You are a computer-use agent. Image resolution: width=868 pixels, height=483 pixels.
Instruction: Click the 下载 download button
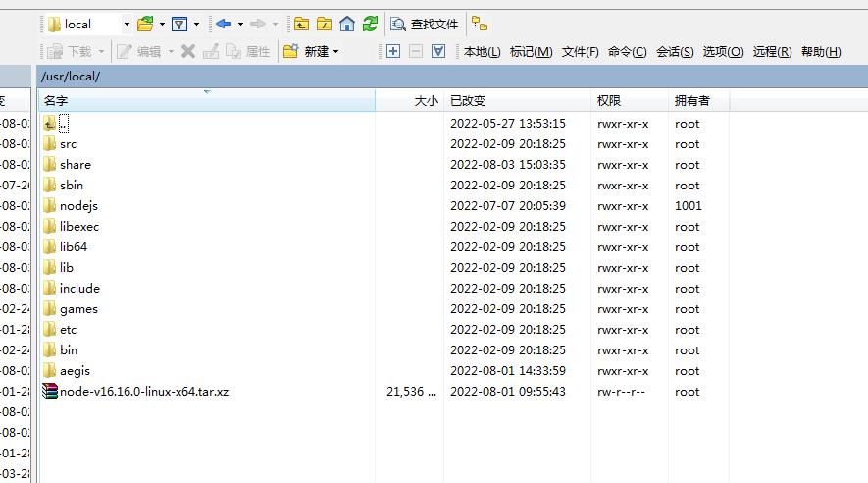[x=70, y=51]
